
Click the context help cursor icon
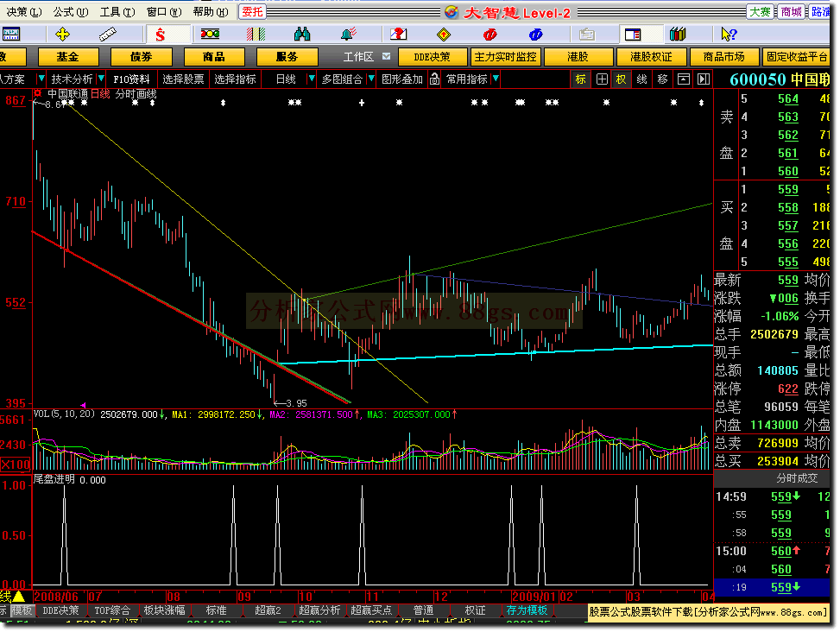pos(729,35)
